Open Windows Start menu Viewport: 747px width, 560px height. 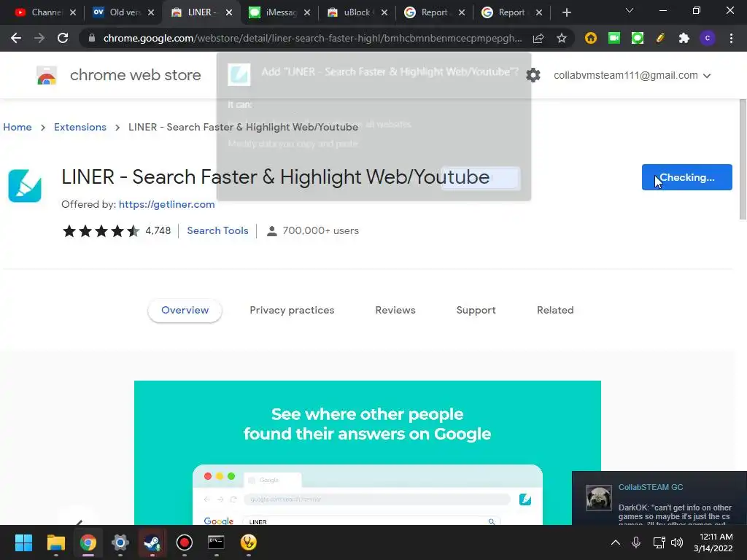point(23,542)
